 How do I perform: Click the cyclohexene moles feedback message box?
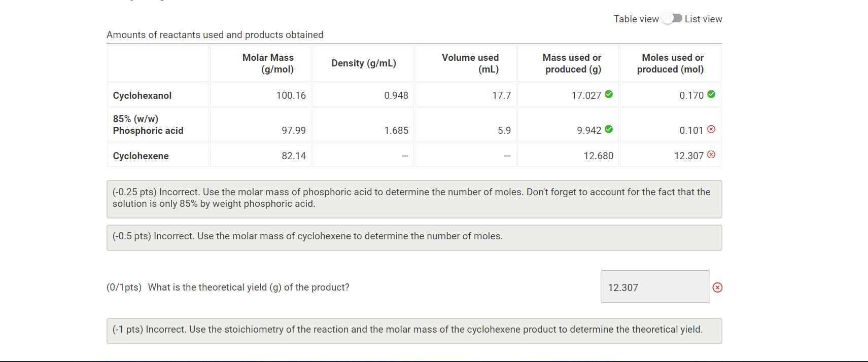tap(414, 237)
